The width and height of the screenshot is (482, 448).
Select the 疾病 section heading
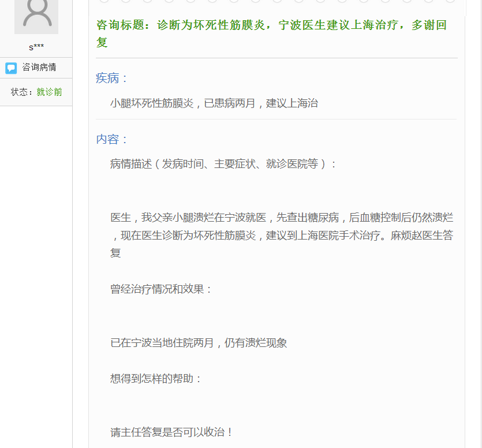pyautogui.click(x=112, y=79)
